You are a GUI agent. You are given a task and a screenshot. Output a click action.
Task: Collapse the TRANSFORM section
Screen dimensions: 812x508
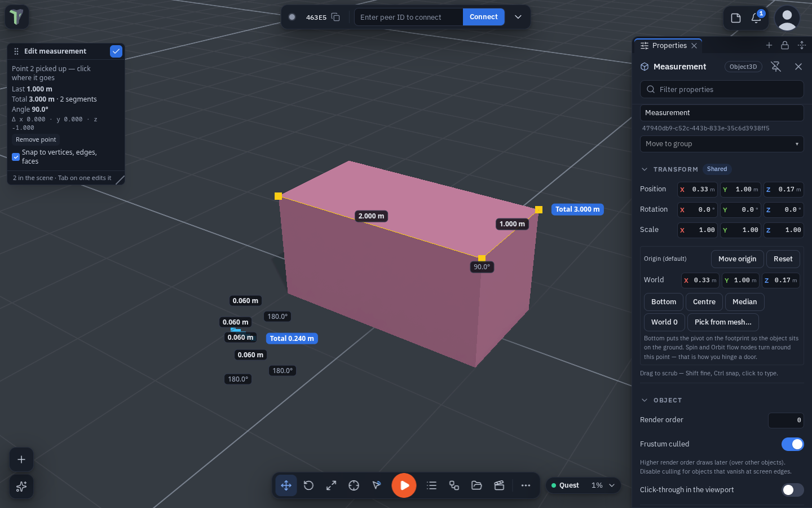click(645, 169)
